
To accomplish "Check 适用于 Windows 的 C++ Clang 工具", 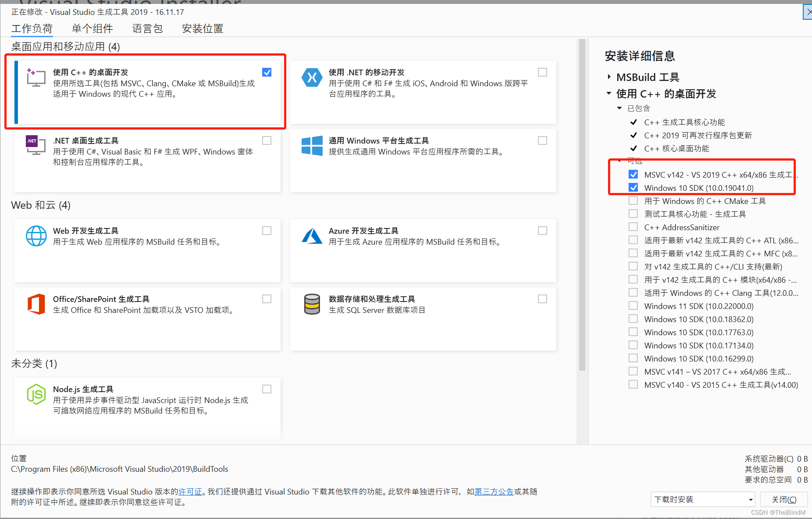I will coord(633,292).
